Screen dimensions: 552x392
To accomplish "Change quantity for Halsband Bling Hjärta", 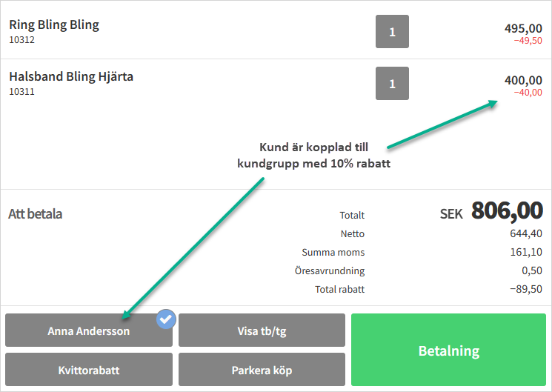I will pos(392,84).
